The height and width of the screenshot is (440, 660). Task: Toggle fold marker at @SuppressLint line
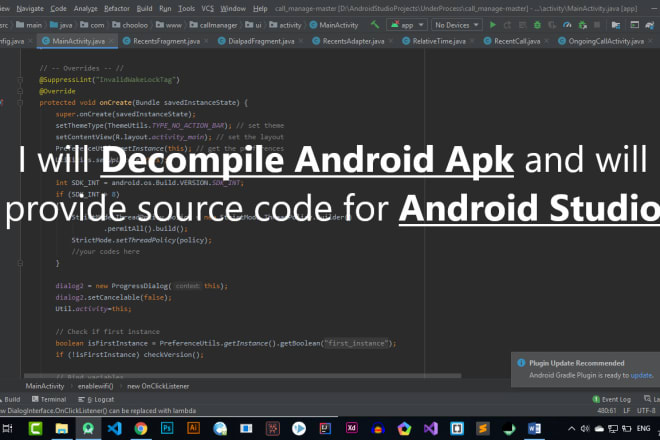point(20,80)
